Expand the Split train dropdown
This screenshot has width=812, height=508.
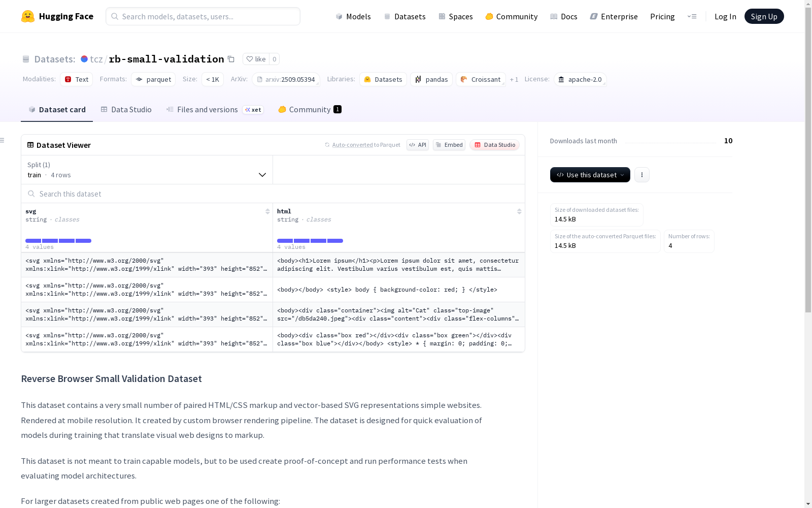point(147,170)
